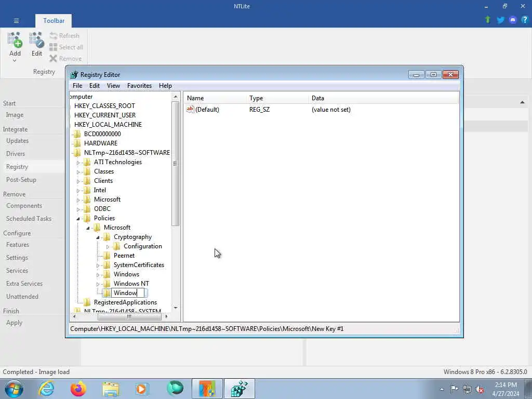
Task: Open the Twitter icon in NTLite title area
Action: [500, 20]
